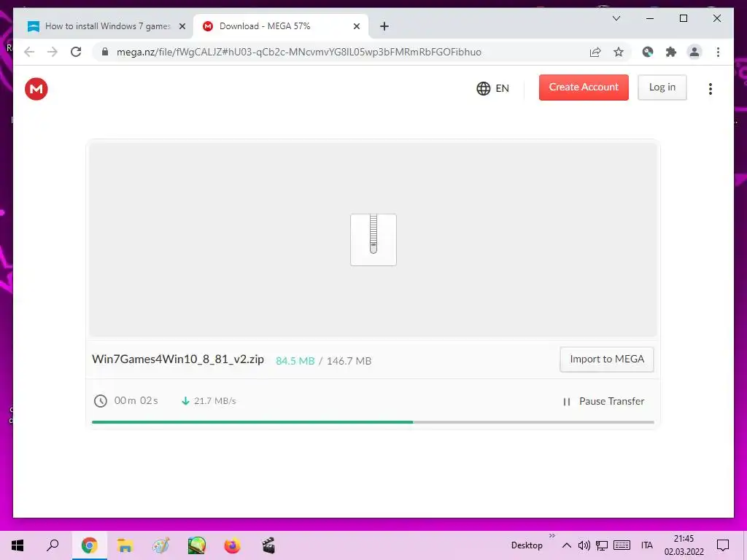The image size is (747, 560).
Task: Open the Windows Start menu
Action: click(x=18, y=545)
